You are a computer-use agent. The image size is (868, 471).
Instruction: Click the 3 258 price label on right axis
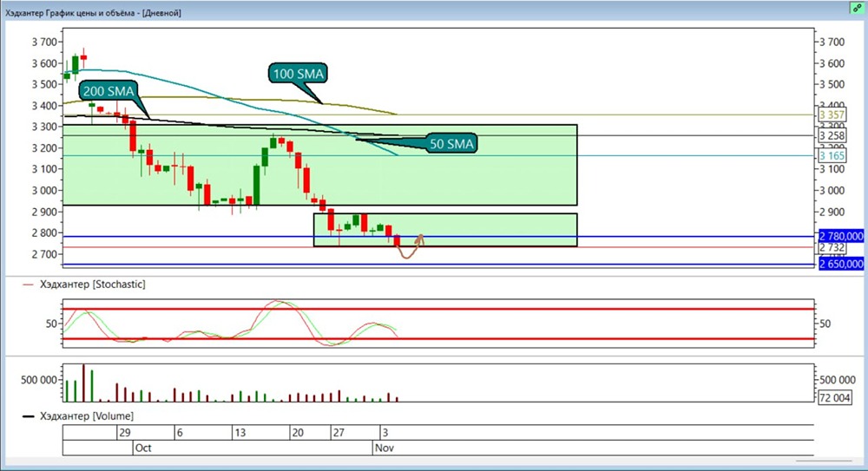(832, 135)
